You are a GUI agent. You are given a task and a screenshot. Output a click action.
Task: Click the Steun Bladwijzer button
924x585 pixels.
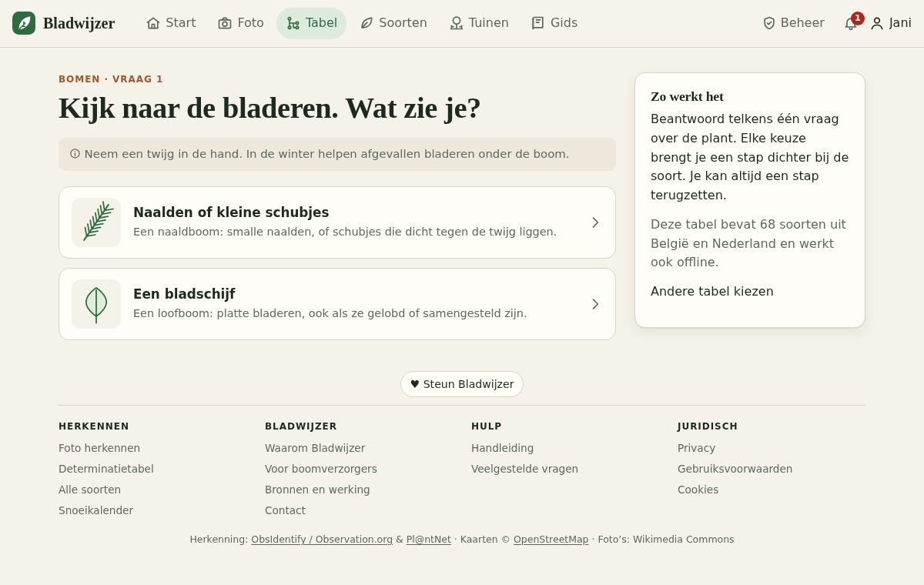coord(462,384)
